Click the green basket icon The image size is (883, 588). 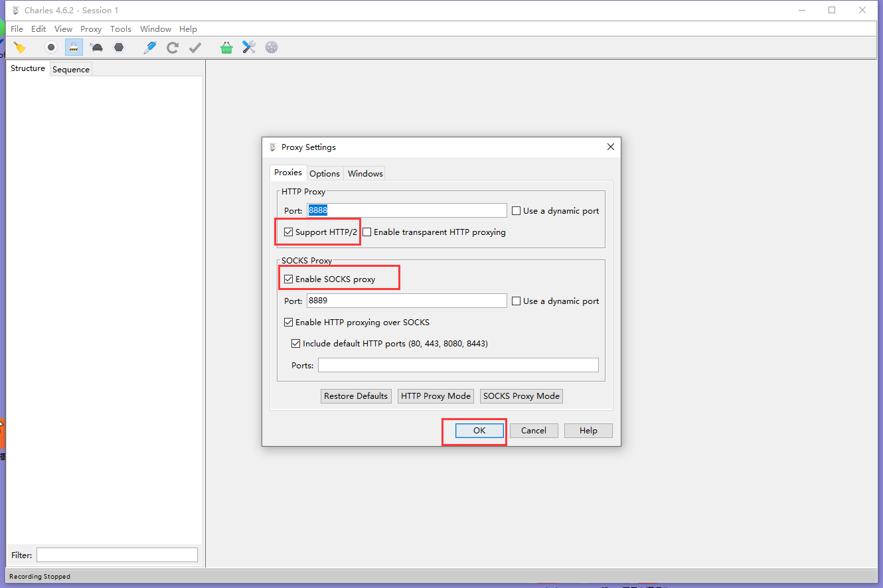tap(226, 47)
